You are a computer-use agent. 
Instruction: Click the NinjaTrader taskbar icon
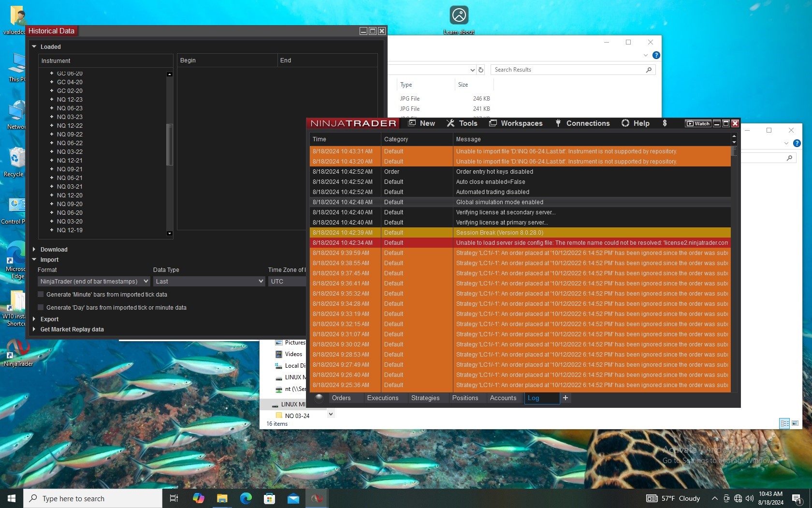[x=317, y=498]
